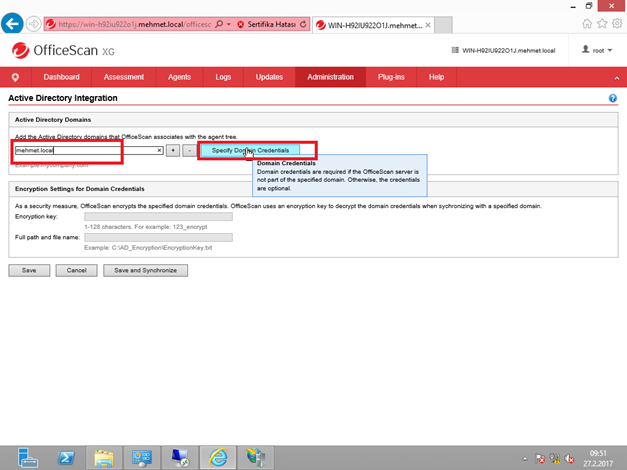The height and width of the screenshot is (470, 627).
Task: Minimize the browser window
Action: pyautogui.click(x=573, y=6)
